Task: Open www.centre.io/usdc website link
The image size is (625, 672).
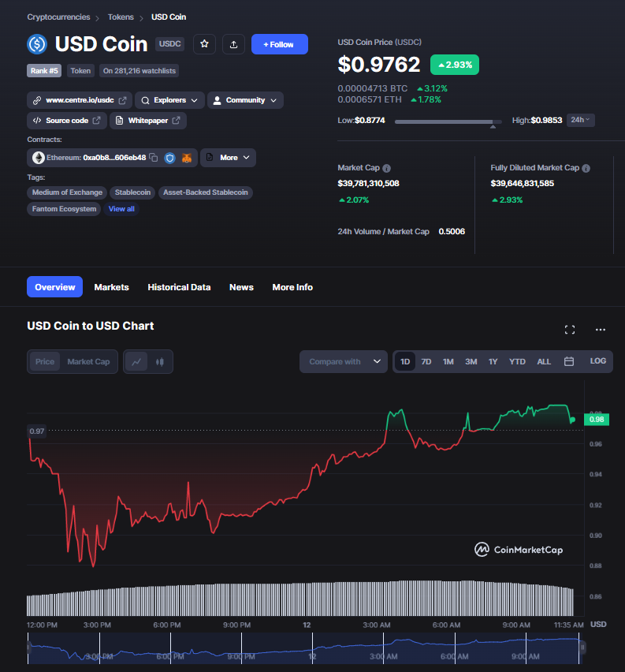Action: click(x=80, y=100)
